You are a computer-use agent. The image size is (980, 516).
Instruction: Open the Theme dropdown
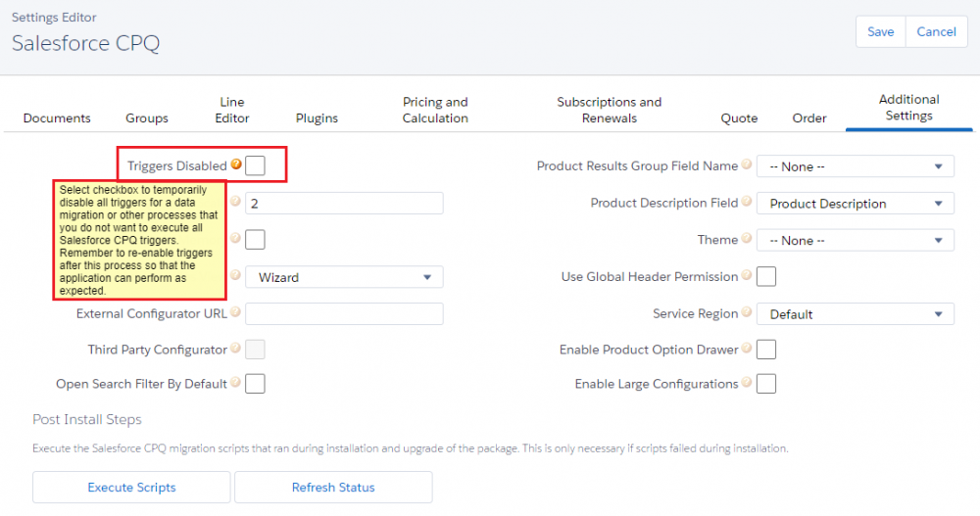click(x=855, y=240)
